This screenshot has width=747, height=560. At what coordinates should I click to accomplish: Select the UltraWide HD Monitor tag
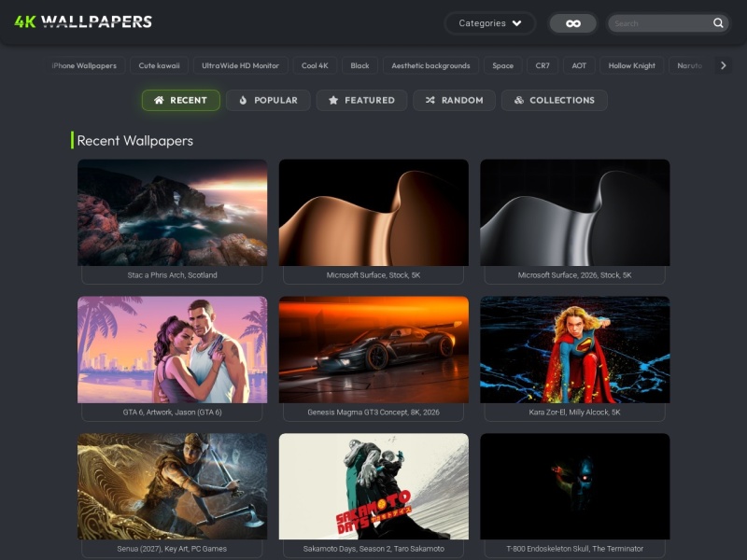[240, 65]
